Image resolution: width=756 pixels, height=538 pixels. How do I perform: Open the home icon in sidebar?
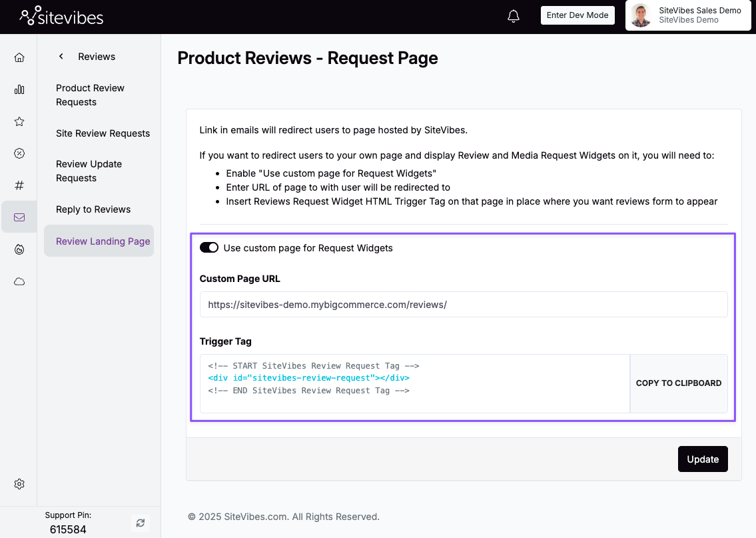(19, 57)
